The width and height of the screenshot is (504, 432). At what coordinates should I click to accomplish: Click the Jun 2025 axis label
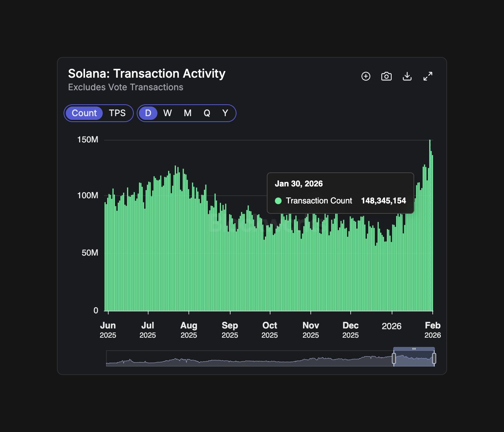pyautogui.click(x=108, y=330)
